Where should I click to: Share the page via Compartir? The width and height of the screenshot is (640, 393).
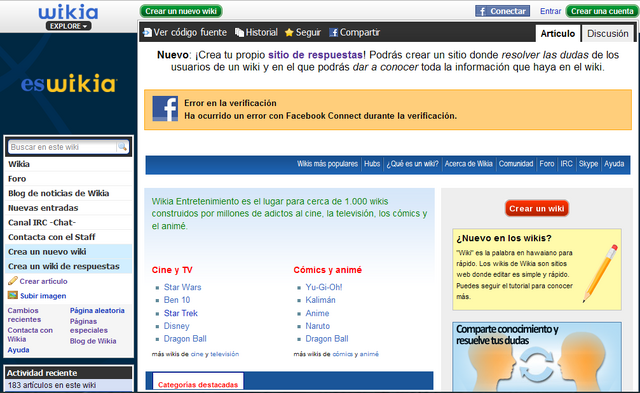point(360,32)
